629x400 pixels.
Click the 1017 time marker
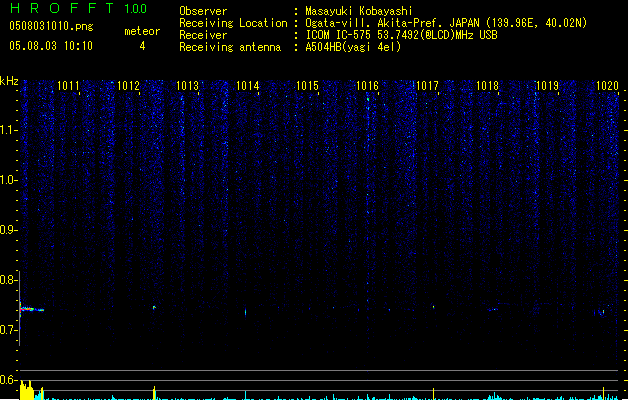(427, 86)
